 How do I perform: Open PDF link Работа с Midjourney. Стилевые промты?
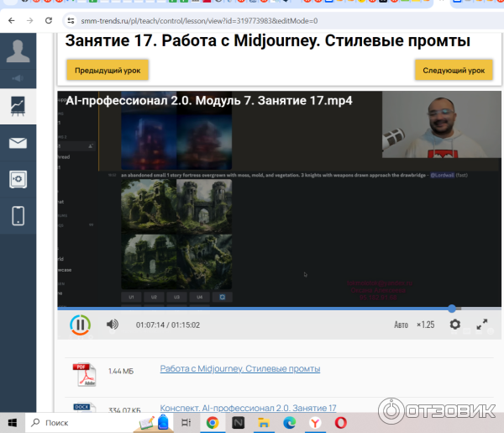(240, 368)
